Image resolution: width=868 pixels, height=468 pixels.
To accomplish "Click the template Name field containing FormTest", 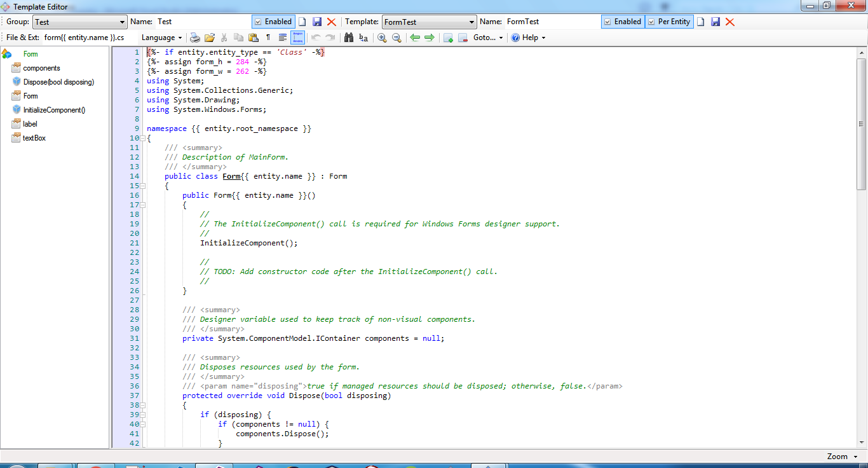I will click(x=552, y=22).
